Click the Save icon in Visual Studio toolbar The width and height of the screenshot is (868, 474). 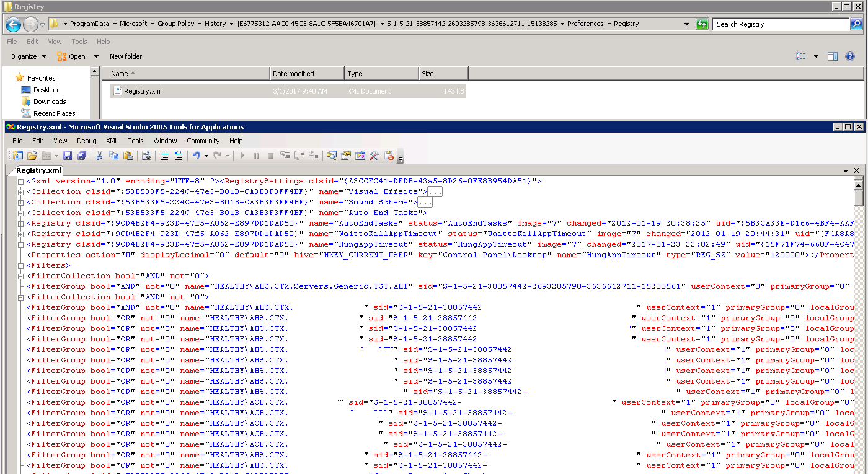[x=68, y=156]
